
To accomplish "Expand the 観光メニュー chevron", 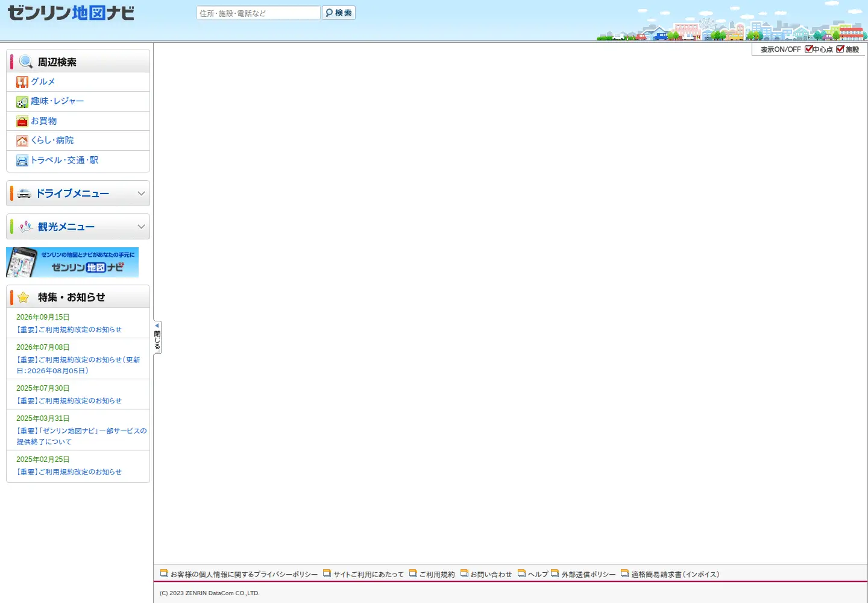I will [141, 227].
